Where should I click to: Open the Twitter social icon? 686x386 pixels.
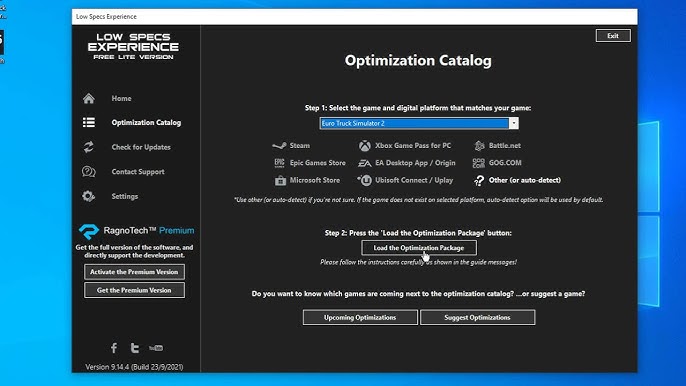135,348
